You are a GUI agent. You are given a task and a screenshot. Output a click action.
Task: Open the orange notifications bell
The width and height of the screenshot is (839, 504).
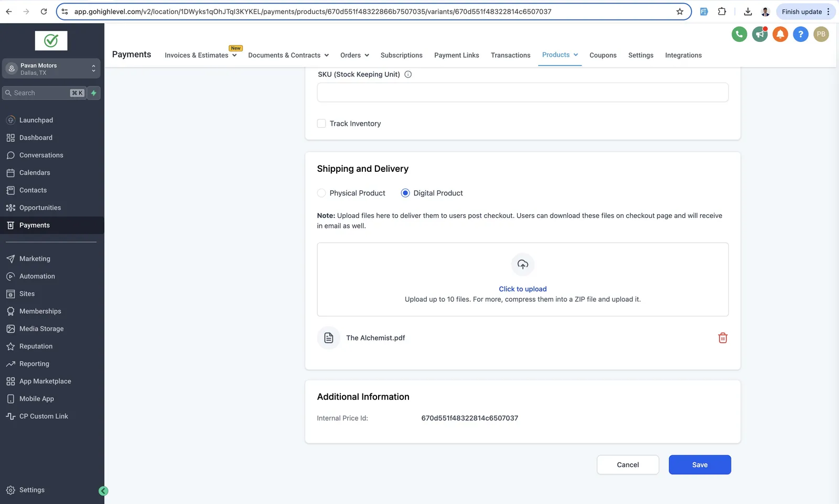[x=780, y=35]
